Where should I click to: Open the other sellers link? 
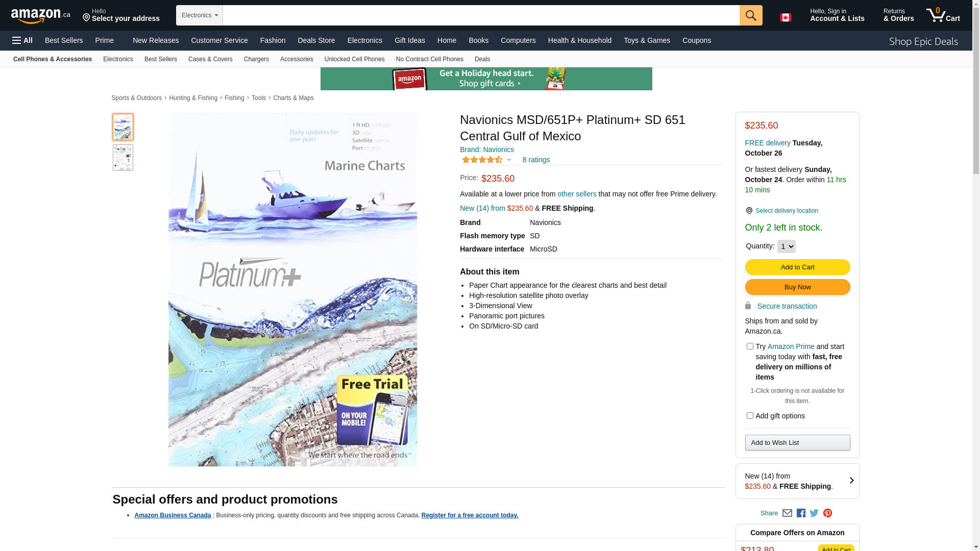[x=577, y=194]
